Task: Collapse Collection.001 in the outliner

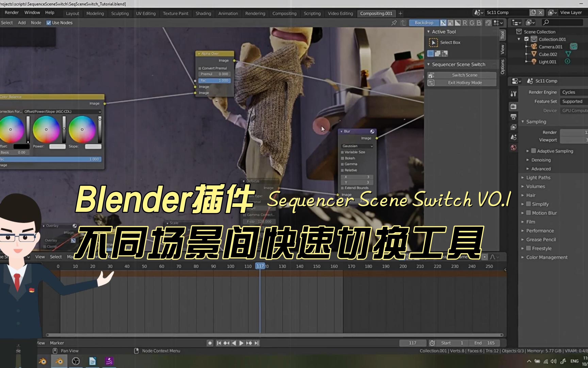Action: [x=519, y=39]
